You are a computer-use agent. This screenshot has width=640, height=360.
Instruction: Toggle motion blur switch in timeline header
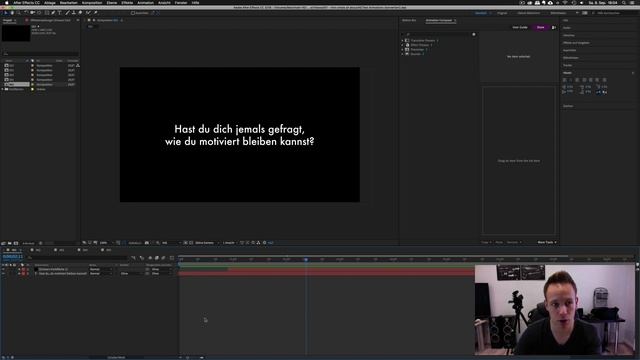(x=163, y=258)
